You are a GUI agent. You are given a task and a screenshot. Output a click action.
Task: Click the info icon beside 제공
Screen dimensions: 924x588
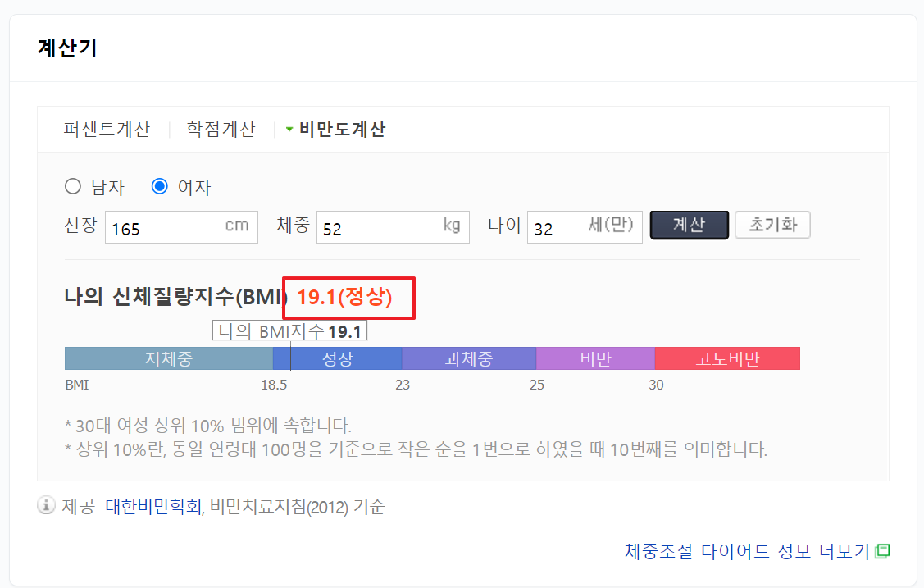click(x=45, y=507)
